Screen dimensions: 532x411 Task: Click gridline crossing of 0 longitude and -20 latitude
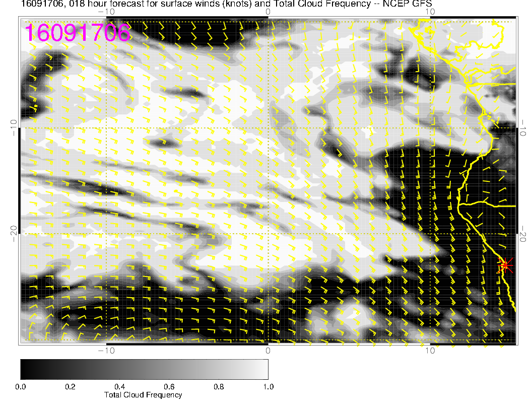tap(268, 234)
